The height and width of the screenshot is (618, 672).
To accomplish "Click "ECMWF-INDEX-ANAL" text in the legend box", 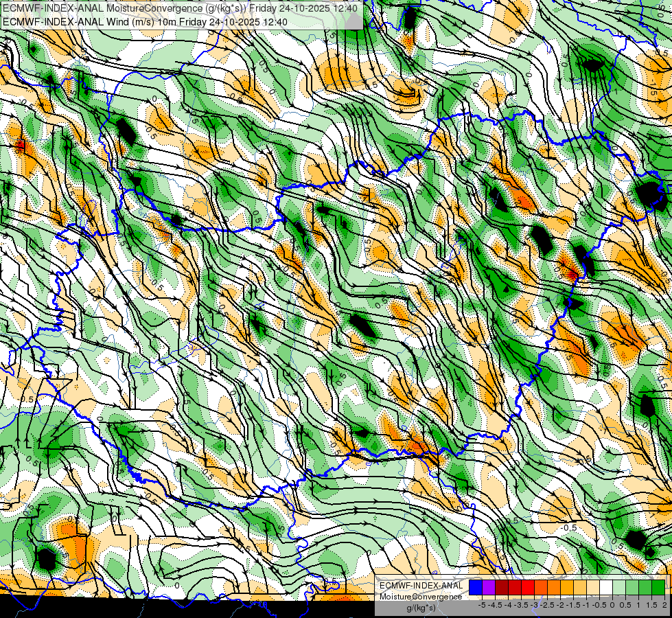I will 421,586.
